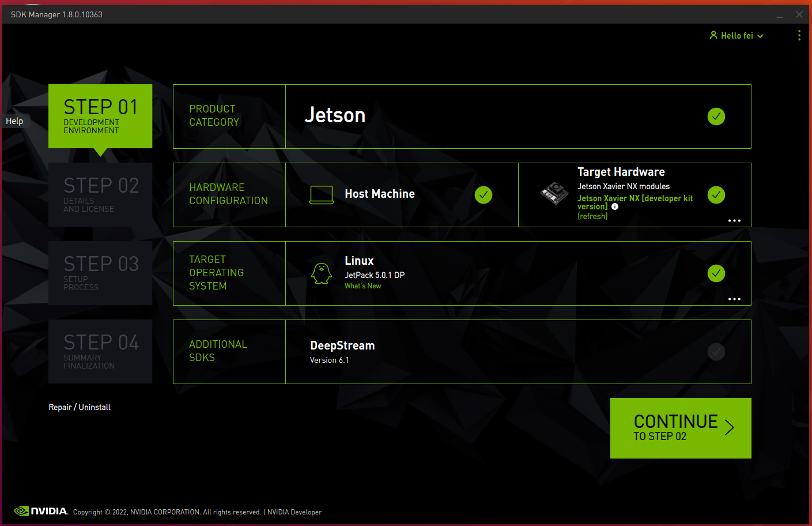The width and height of the screenshot is (812, 526).
Task: Click the info icon beside developer kit version
Action: pos(615,207)
